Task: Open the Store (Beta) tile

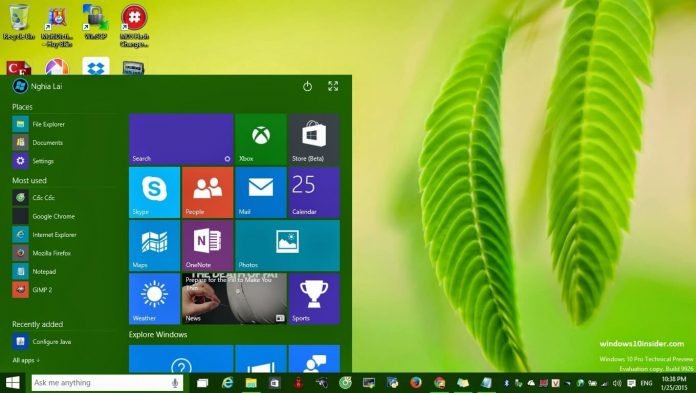Action: (314, 139)
